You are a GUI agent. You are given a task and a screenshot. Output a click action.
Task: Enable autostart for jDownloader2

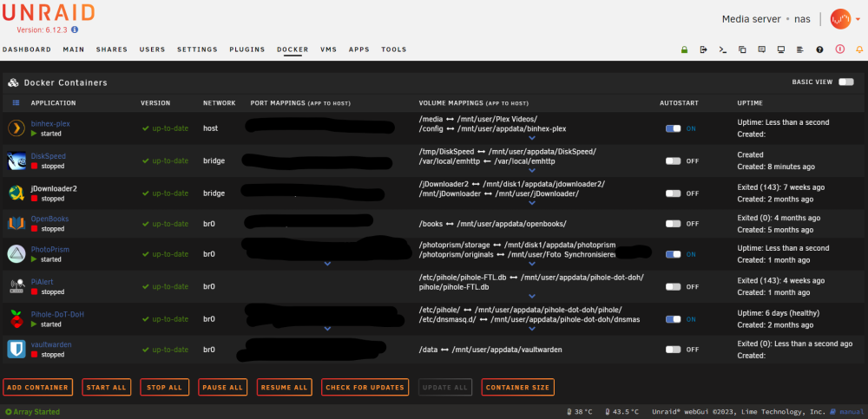674,193
